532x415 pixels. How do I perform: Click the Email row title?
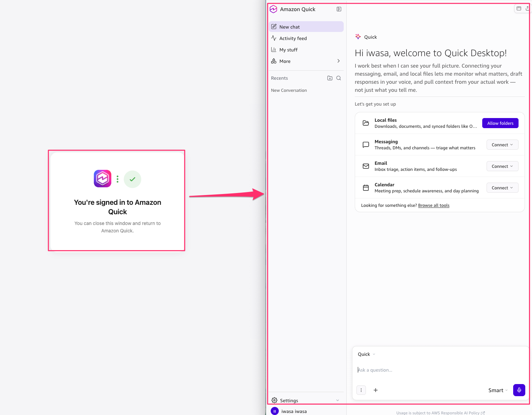coord(381,163)
